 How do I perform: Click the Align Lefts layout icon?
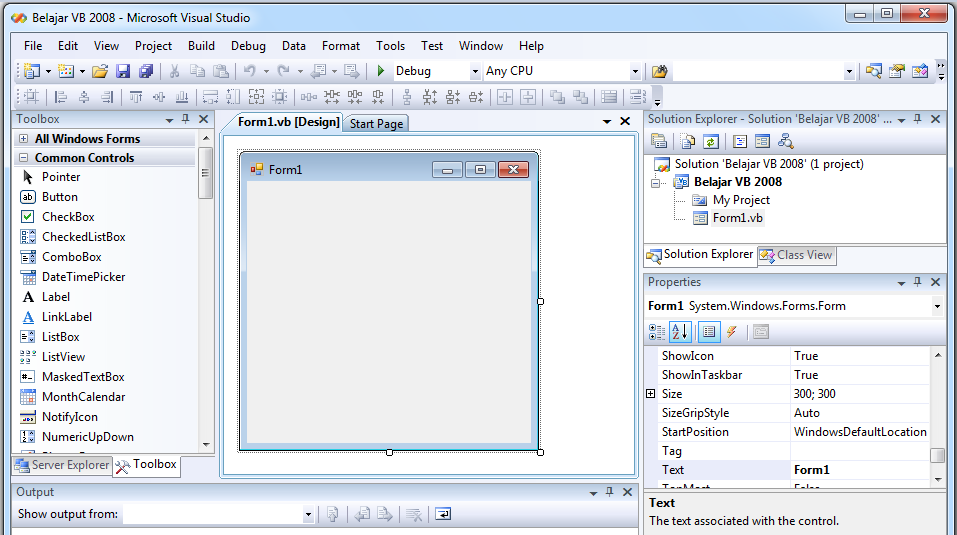[x=60, y=96]
